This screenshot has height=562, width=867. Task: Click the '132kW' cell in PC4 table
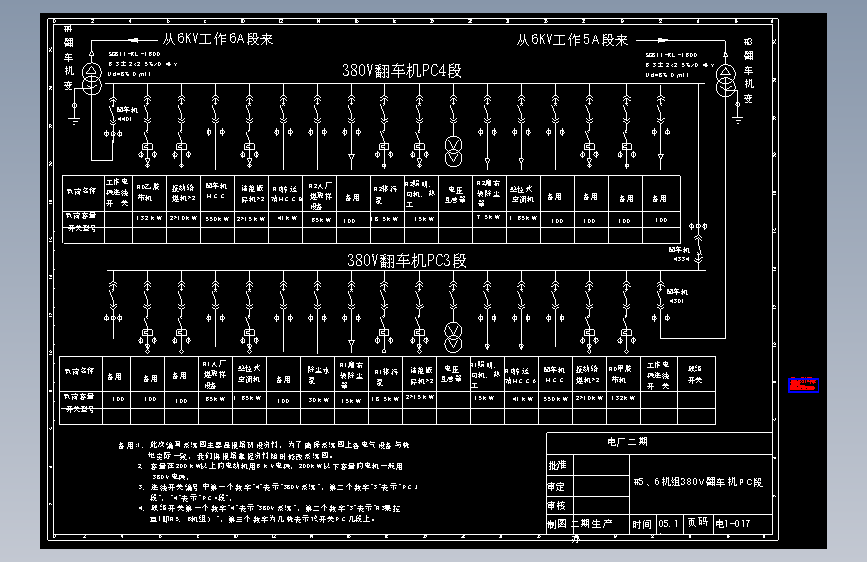pyautogui.click(x=149, y=218)
